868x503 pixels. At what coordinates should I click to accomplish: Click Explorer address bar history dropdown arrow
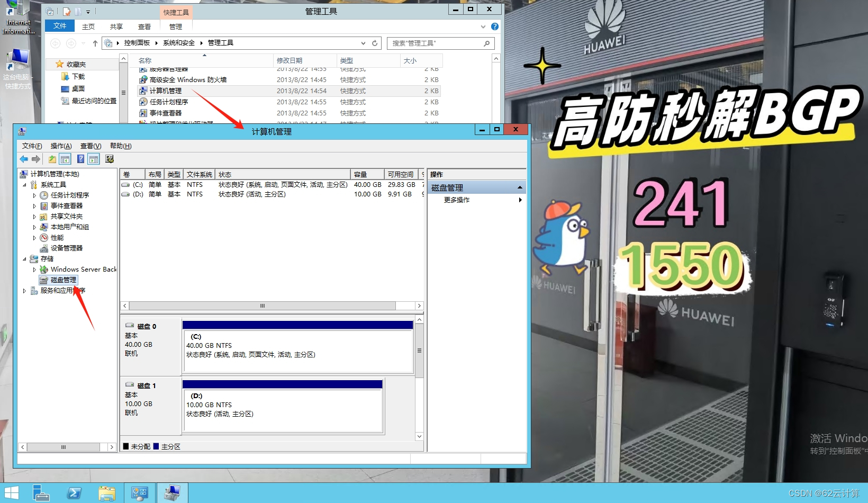pyautogui.click(x=363, y=43)
